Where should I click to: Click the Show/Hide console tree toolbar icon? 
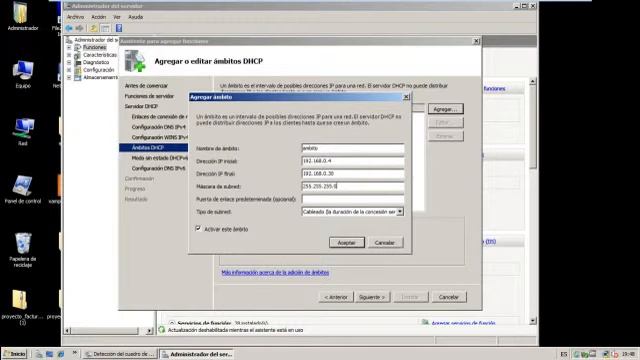click(105, 28)
